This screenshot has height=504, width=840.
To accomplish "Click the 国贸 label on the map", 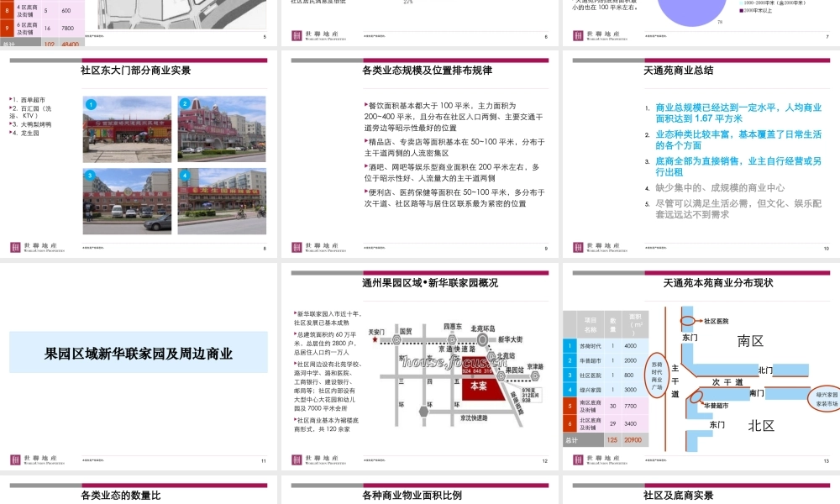I will (x=406, y=331).
